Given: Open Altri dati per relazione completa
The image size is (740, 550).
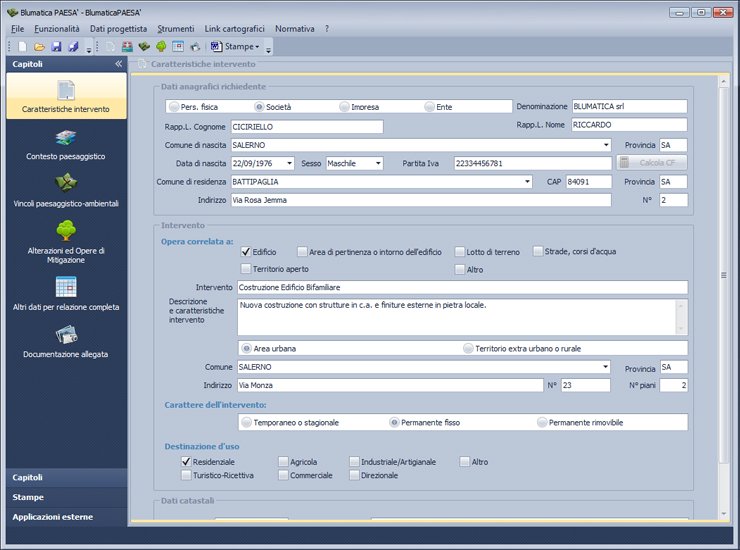Looking at the screenshot, I should (x=66, y=287).
